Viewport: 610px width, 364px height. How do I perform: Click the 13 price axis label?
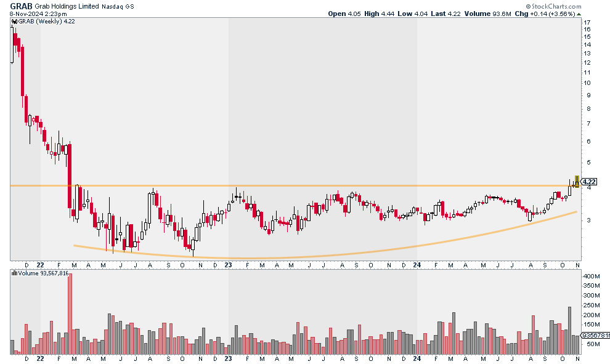click(x=587, y=54)
